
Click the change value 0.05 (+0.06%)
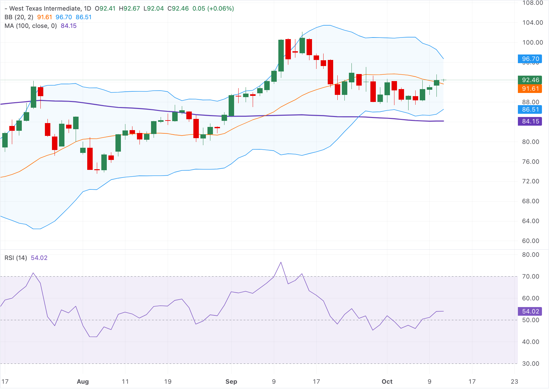[213, 8]
